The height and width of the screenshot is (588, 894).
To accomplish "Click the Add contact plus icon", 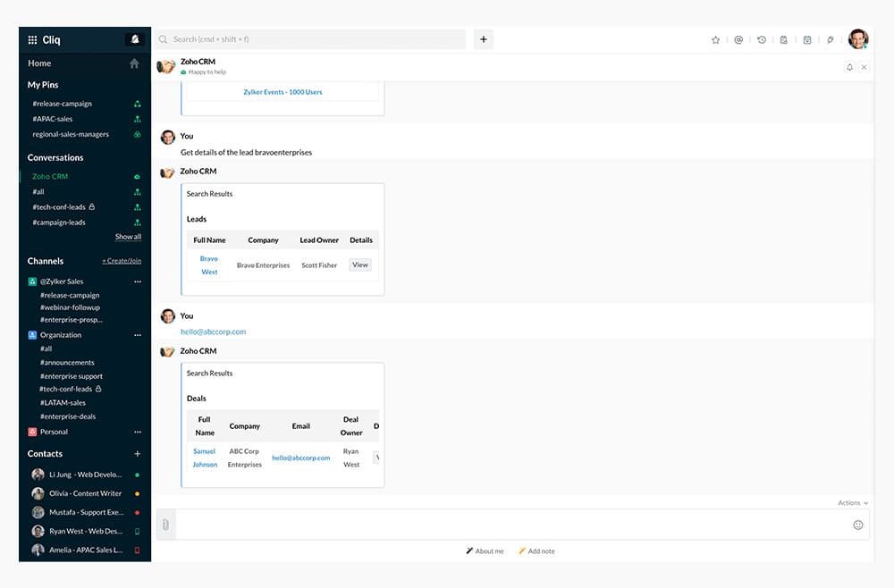I will pos(138,454).
